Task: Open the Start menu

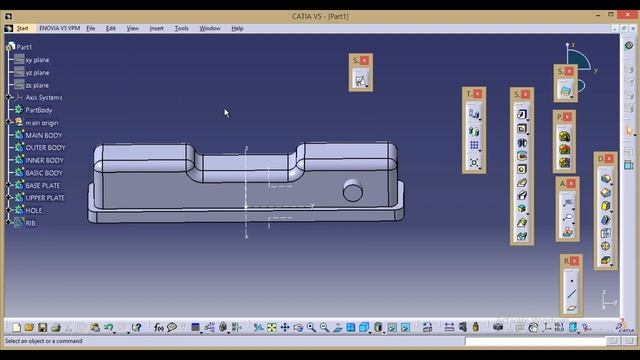Action: 22,28
